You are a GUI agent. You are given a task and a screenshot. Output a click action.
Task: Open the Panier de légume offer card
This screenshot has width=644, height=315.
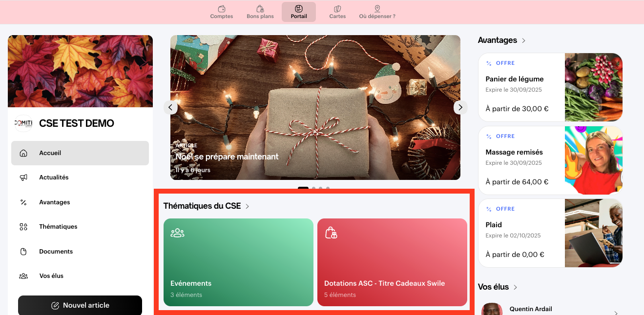coord(550,87)
